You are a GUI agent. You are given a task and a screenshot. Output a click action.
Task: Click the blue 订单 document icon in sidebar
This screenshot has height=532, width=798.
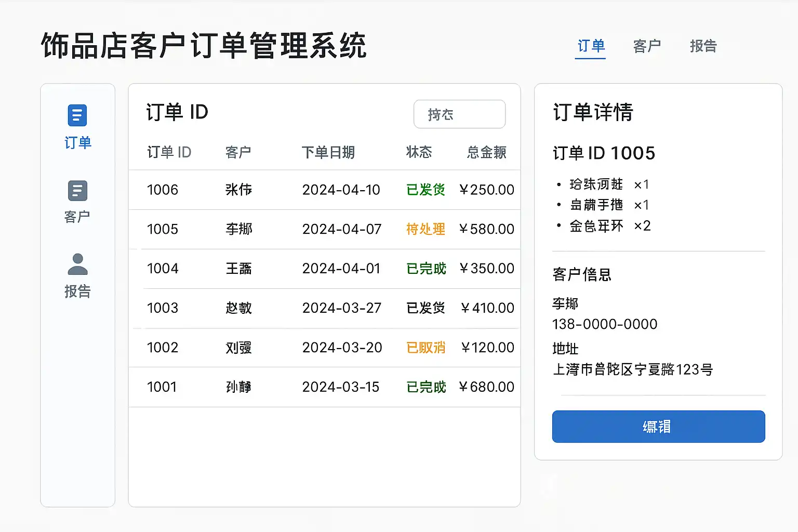tap(77, 115)
